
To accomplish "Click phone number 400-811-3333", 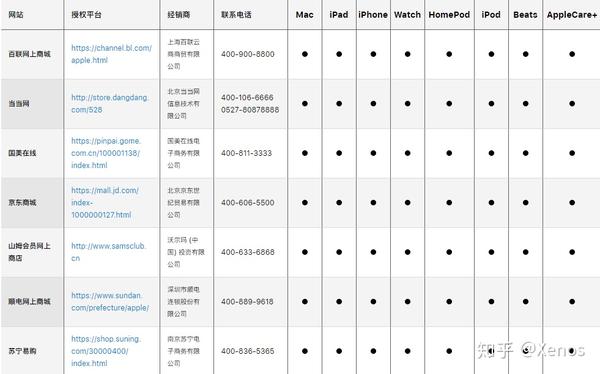I will pyautogui.click(x=246, y=153).
